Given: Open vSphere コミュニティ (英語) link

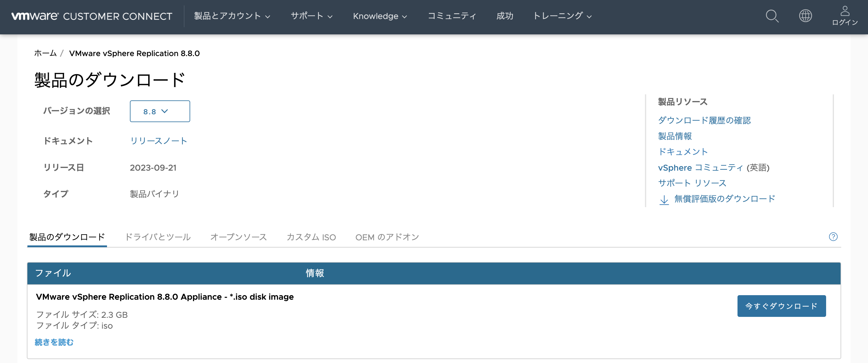Looking at the screenshot, I should tap(714, 168).
